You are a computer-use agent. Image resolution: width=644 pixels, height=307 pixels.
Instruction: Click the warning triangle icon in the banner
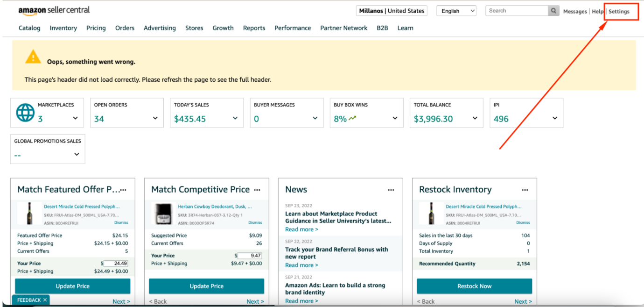click(33, 57)
